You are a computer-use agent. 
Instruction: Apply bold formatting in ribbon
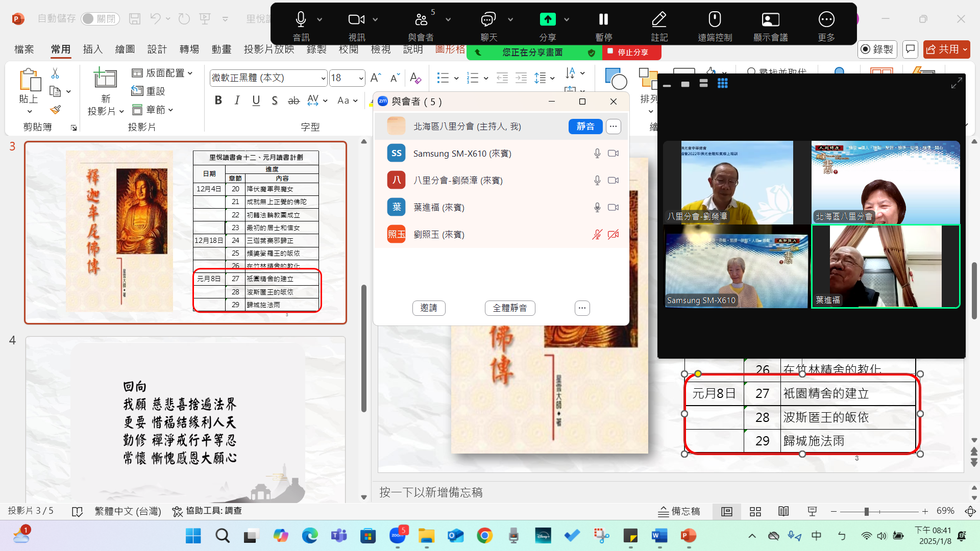click(x=218, y=101)
